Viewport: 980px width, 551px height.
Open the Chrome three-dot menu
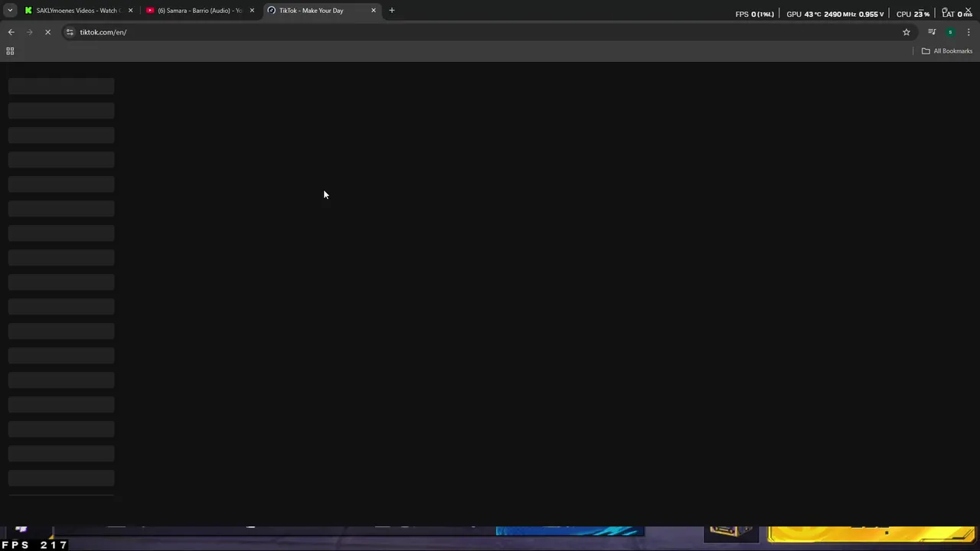(969, 32)
